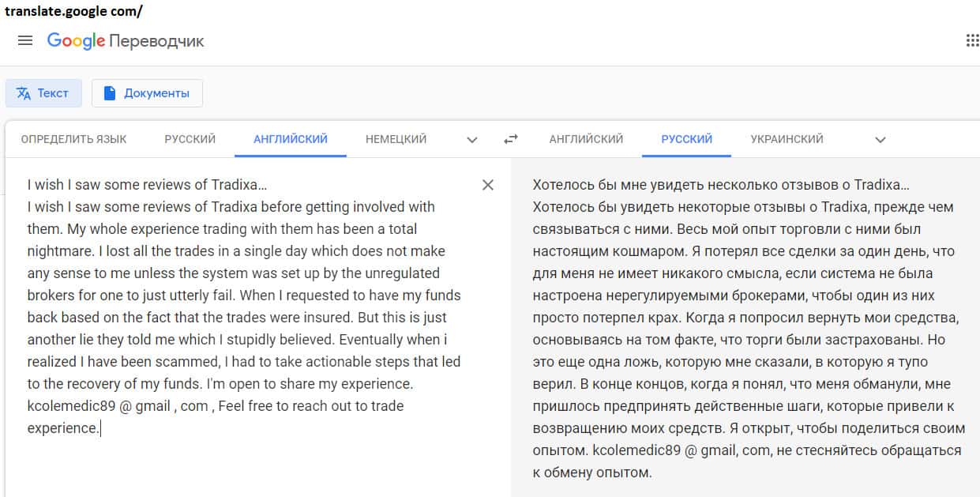This screenshot has width=980, height=497.
Task: Click the translate icon in Текст button
Action: pyautogui.click(x=24, y=93)
